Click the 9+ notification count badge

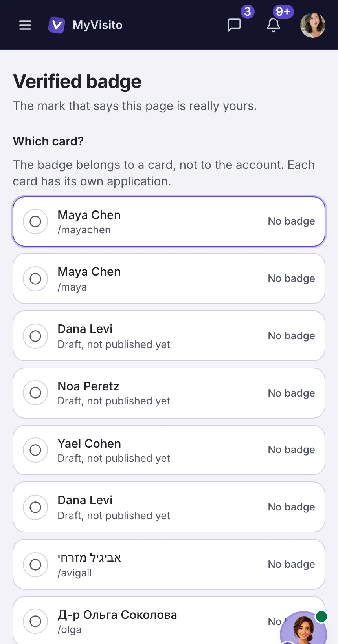pyautogui.click(x=283, y=12)
